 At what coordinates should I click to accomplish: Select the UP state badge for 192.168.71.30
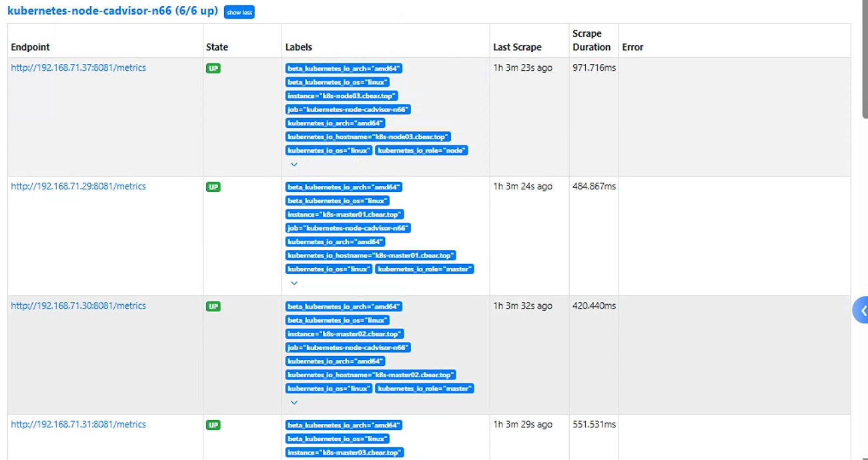[x=213, y=307]
